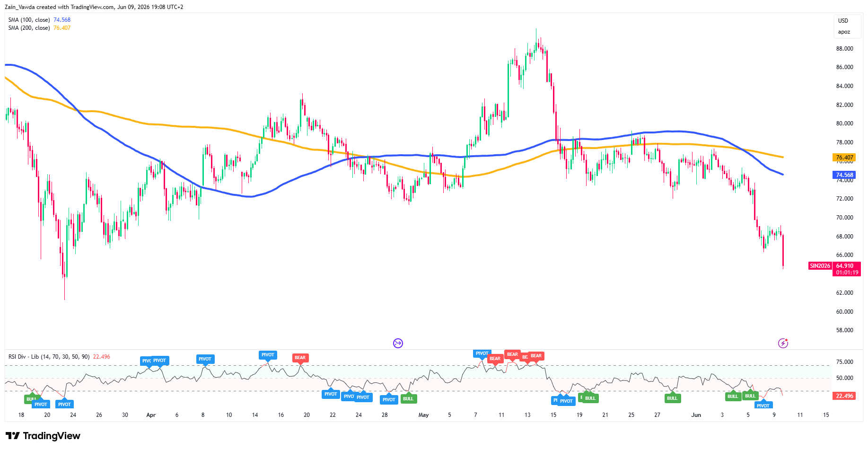Viewport: 868px width, 450px height.
Task: Click the SMA 100 value 74.568 in the legend
Action: 62,20
